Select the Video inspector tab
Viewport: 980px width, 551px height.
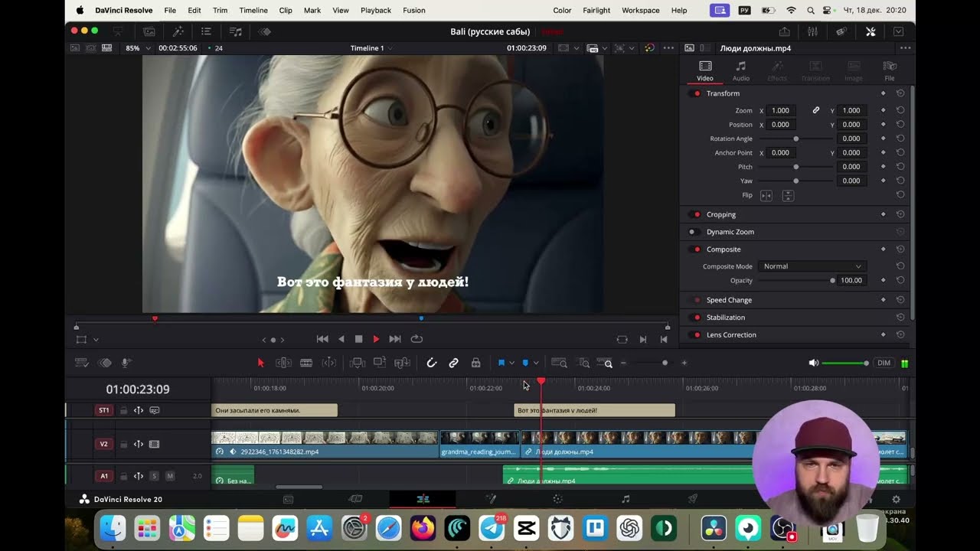click(x=705, y=70)
